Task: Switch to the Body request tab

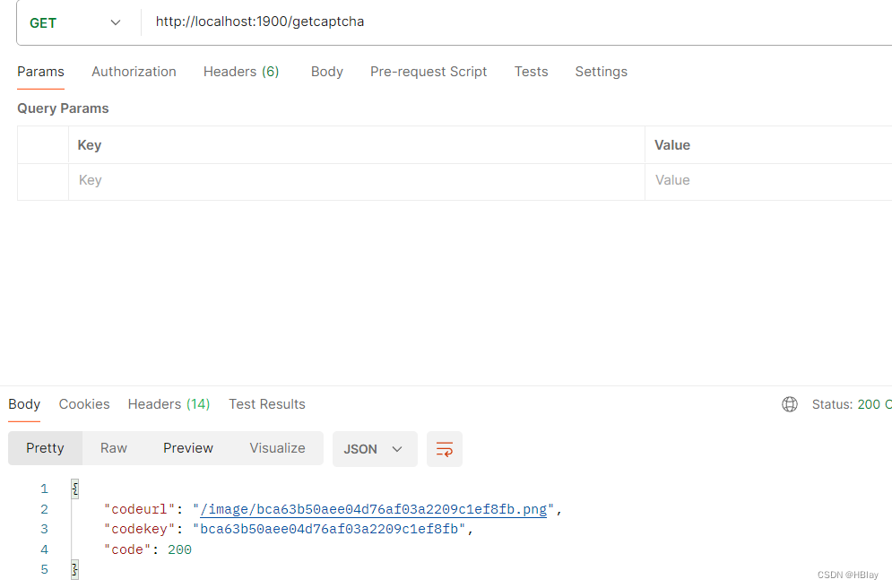Action: [326, 72]
